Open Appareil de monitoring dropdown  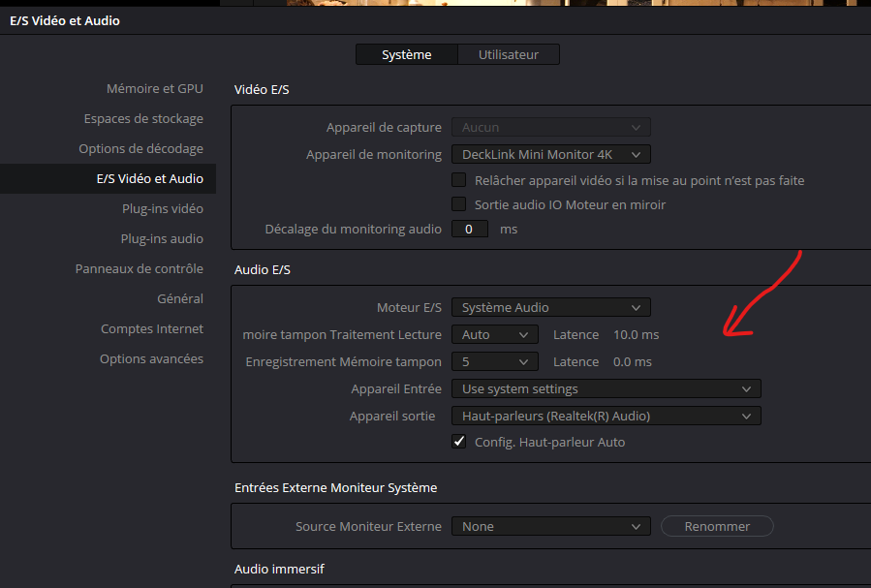[x=551, y=154]
